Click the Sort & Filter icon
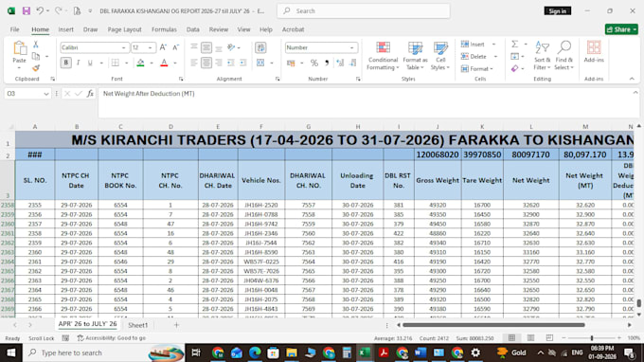The width and height of the screenshot is (644, 362). 542,56
